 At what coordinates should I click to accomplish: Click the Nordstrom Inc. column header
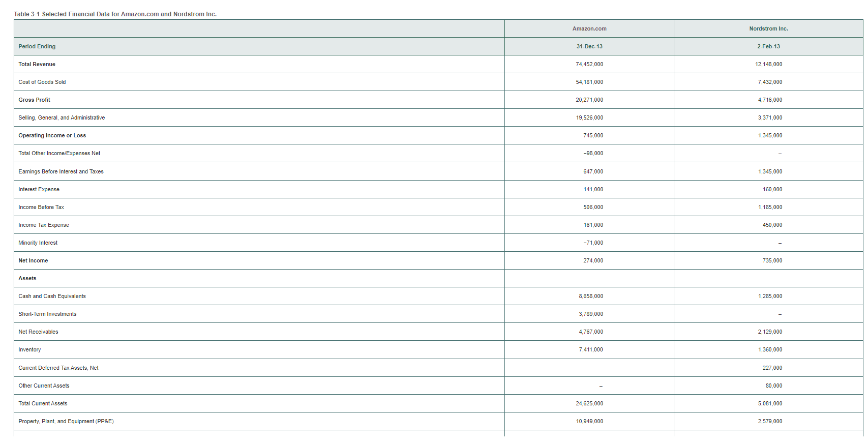pos(768,28)
